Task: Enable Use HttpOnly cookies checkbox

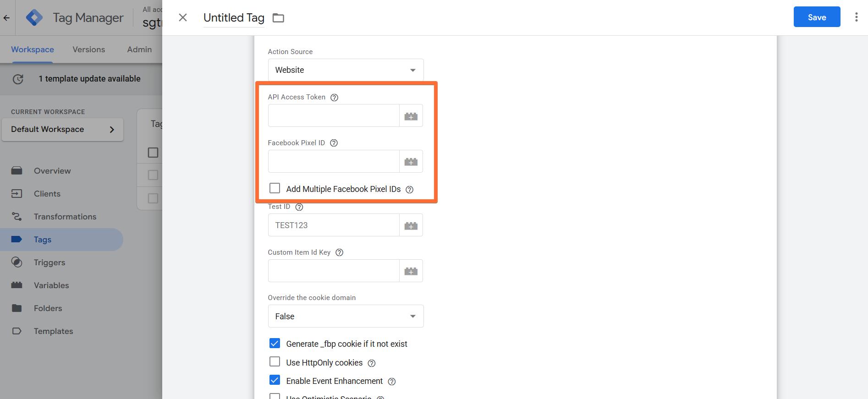Action: pos(275,362)
